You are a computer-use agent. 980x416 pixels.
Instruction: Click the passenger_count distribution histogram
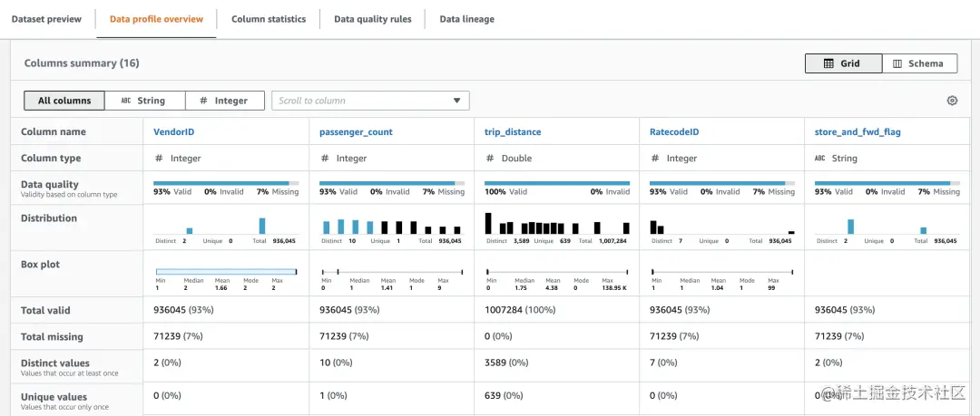coord(392,225)
